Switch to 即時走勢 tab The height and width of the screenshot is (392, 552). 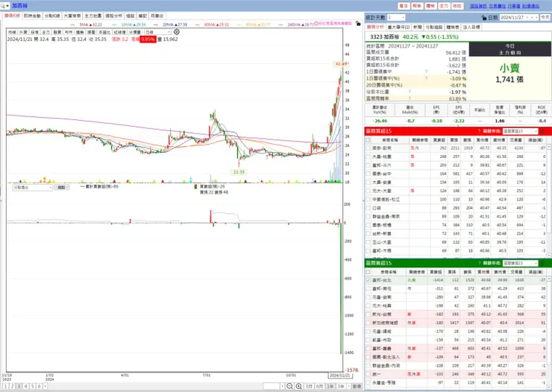[32, 16]
